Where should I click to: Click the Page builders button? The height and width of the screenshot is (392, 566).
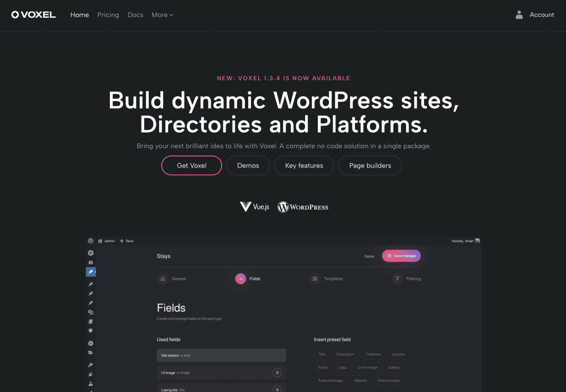tap(370, 165)
